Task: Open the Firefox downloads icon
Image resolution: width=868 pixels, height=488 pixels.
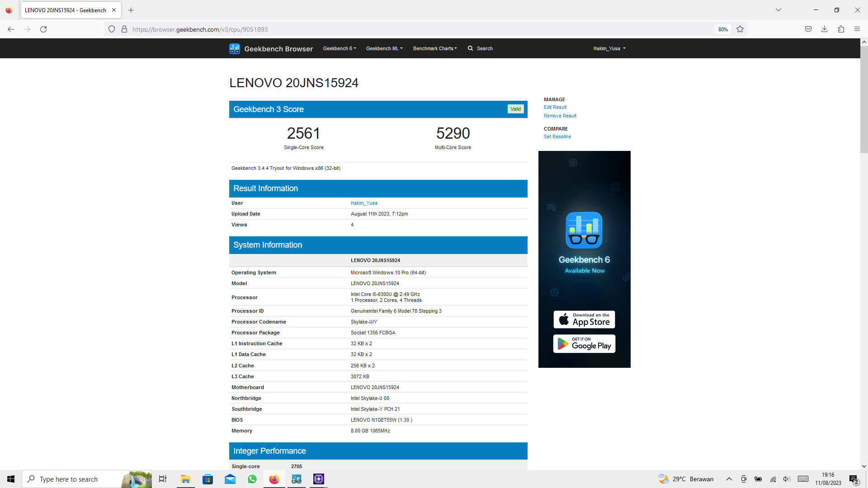Action: coord(825,29)
